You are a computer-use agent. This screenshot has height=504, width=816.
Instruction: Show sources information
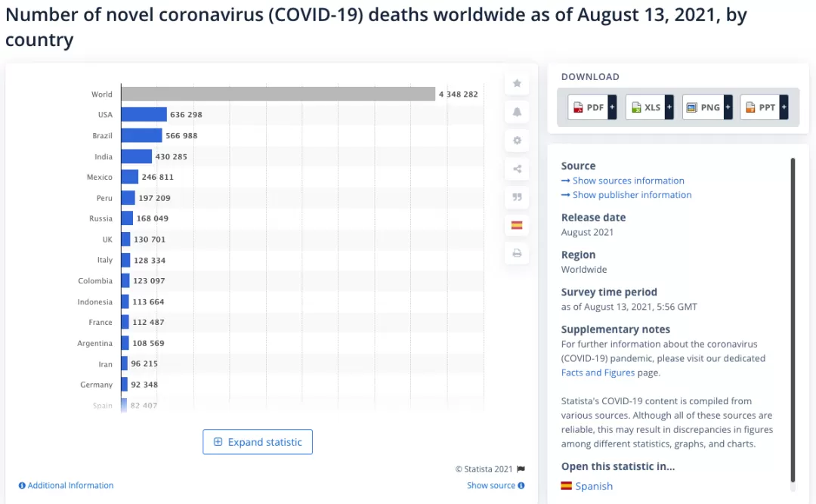tap(623, 181)
